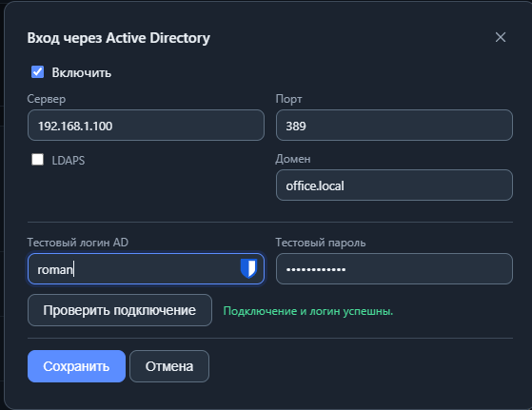
Task: Focus the Сервер field with 192.168.1.100
Action: (x=146, y=126)
